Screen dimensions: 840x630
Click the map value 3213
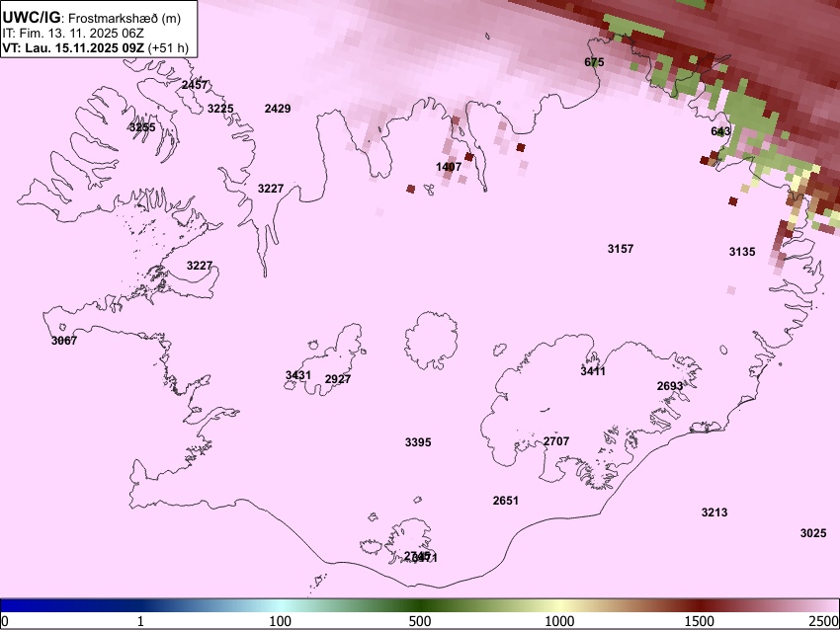[714, 512]
